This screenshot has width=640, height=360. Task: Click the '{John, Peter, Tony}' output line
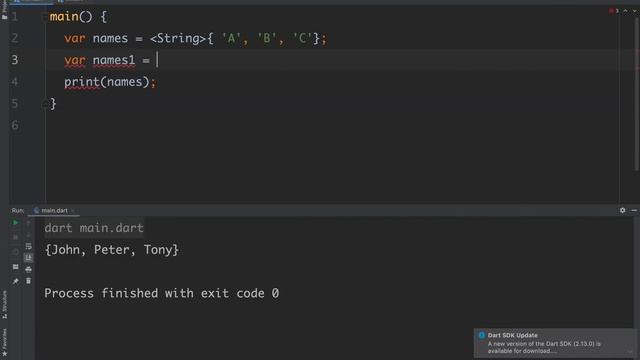click(x=111, y=250)
